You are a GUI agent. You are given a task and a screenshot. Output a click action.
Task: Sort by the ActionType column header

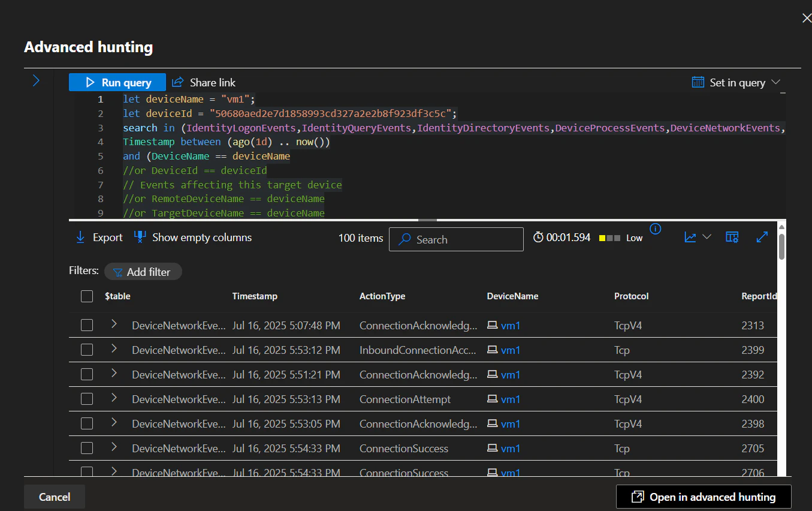tap(382, 296)
